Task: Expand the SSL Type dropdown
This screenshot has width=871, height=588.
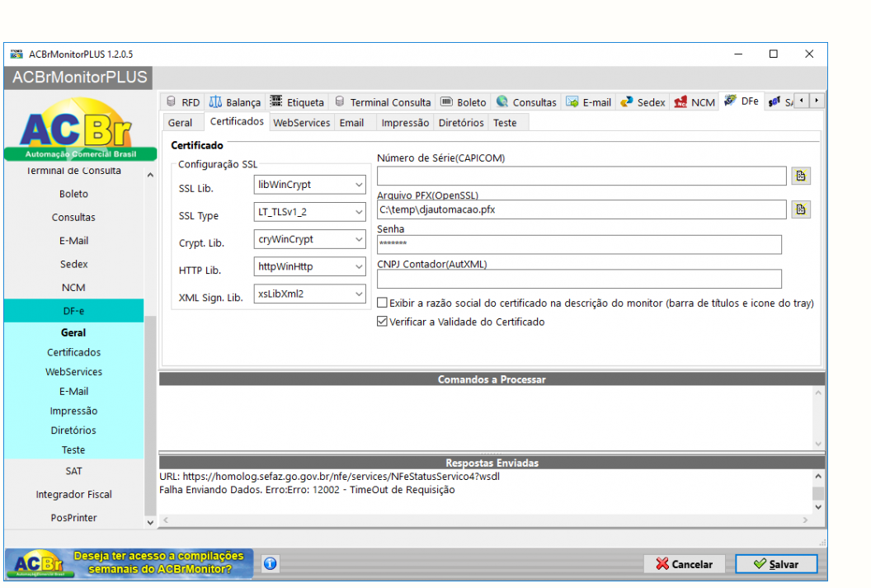Action: (x=359, y=212)
